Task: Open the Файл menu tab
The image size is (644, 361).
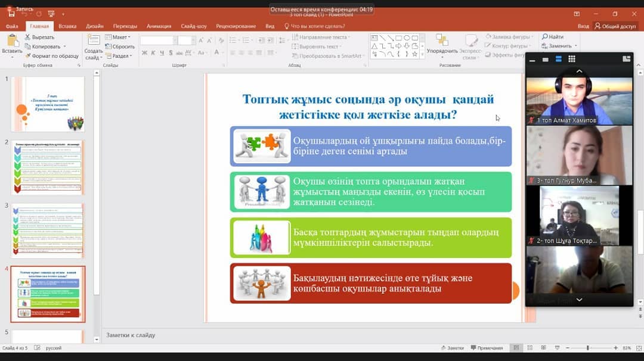Action: pos(12,26)
